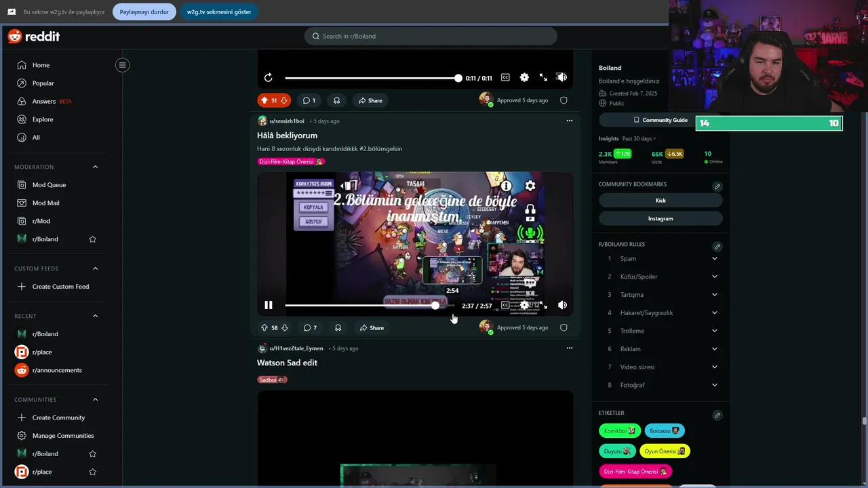
Task: Give an award to the 51-point post
Action: (337, 100)
